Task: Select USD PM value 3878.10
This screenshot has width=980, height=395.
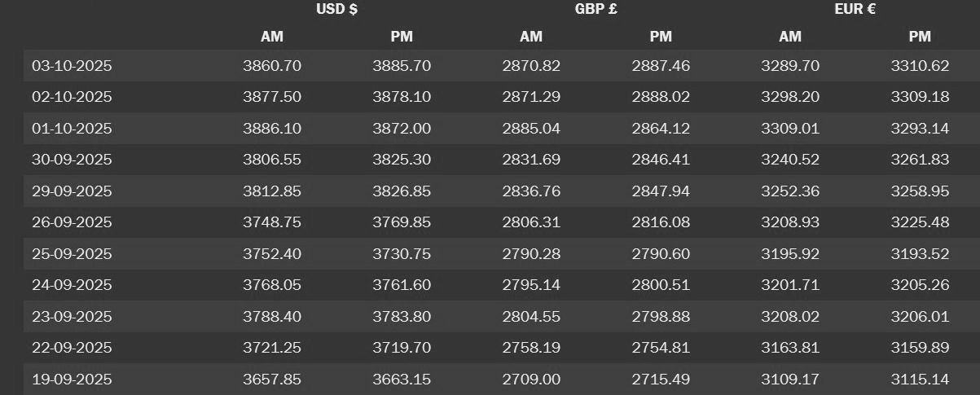Action: [x=402, y=97]
